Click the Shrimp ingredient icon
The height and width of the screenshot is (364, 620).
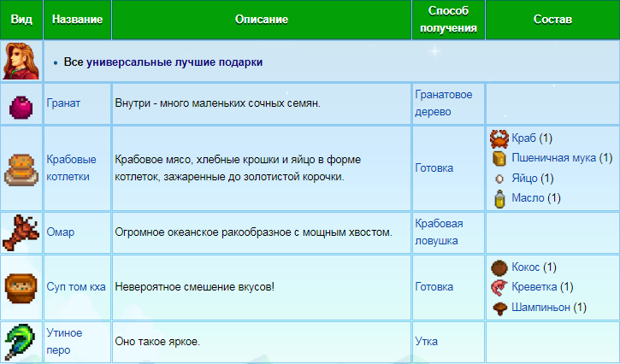point(499,288)
